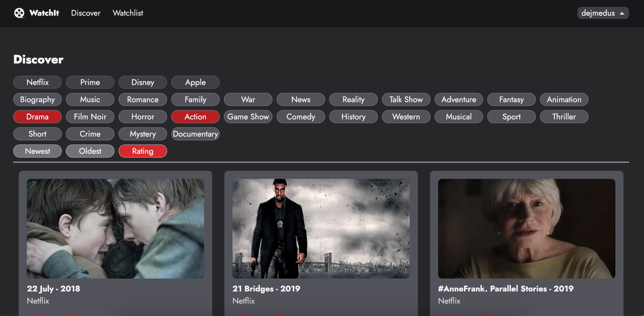This screenshot has width=644, height=316.
Task: Filter by the Thriller genre
Action: coord(564,117)
